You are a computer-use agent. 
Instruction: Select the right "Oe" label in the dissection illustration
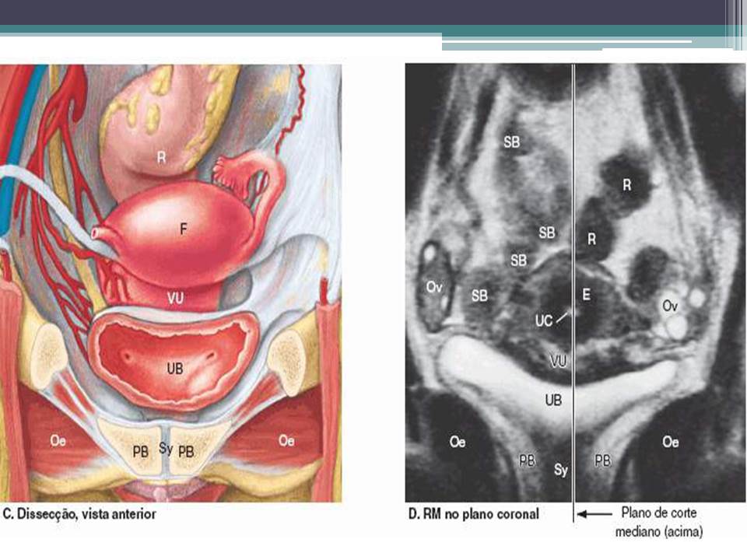click(x=286, y=441)
